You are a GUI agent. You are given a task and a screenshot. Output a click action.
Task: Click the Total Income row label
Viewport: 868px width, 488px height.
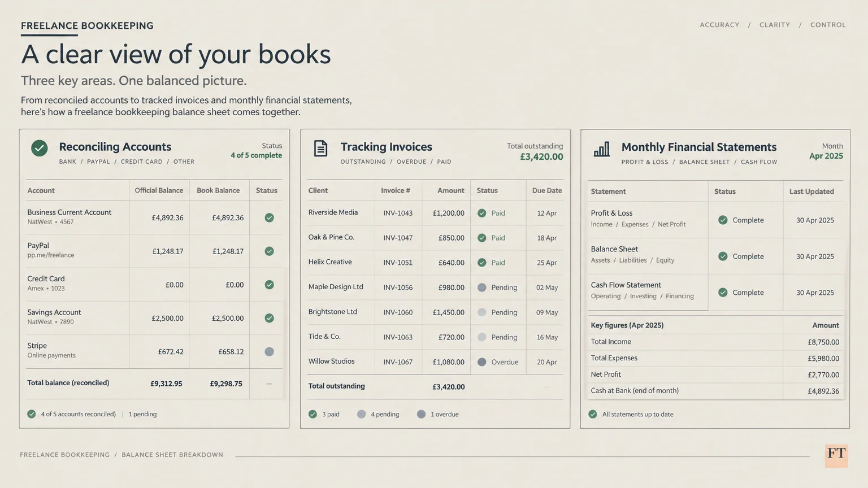611,342
